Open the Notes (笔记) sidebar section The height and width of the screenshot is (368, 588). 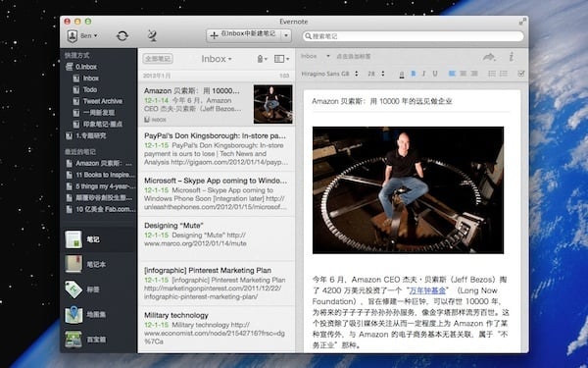point(99,239)
